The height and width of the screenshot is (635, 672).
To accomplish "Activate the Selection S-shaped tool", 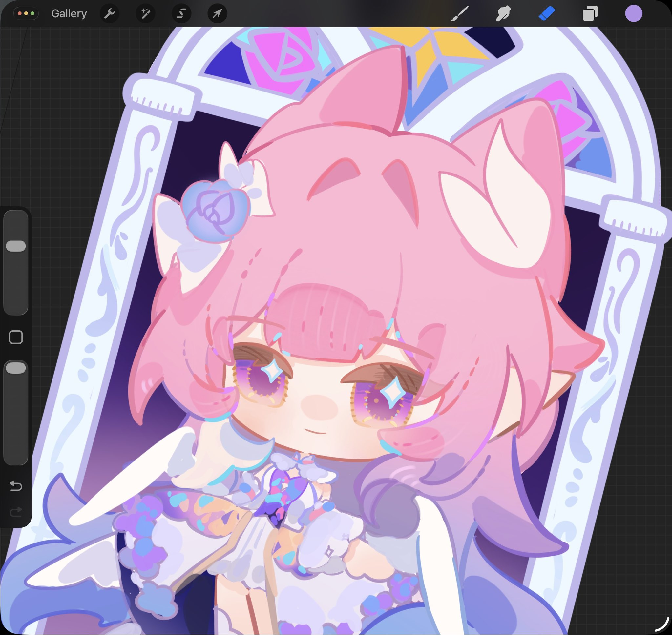I will point(181,14).
